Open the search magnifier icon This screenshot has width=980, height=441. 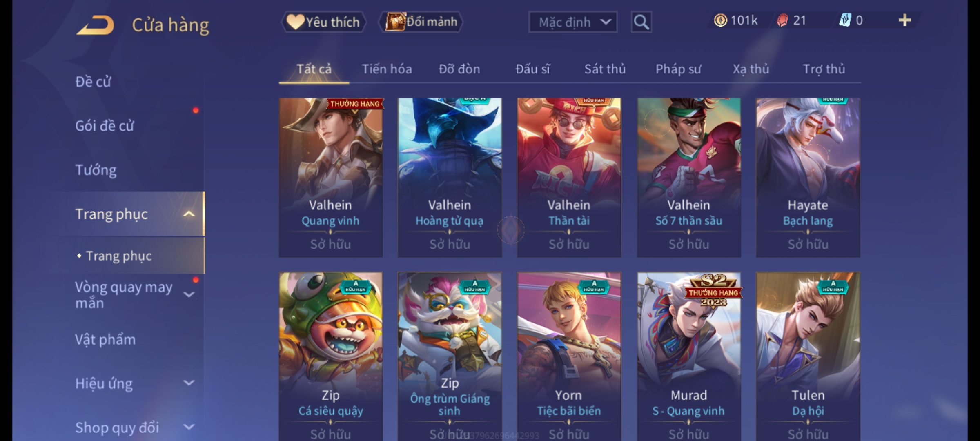click(641, 22)
